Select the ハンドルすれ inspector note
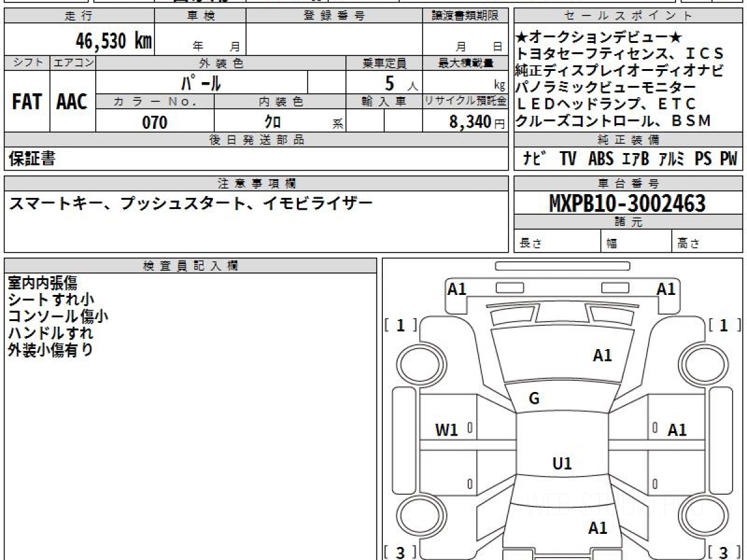Viewport: 747px width, 560px height. click(50, 333)
